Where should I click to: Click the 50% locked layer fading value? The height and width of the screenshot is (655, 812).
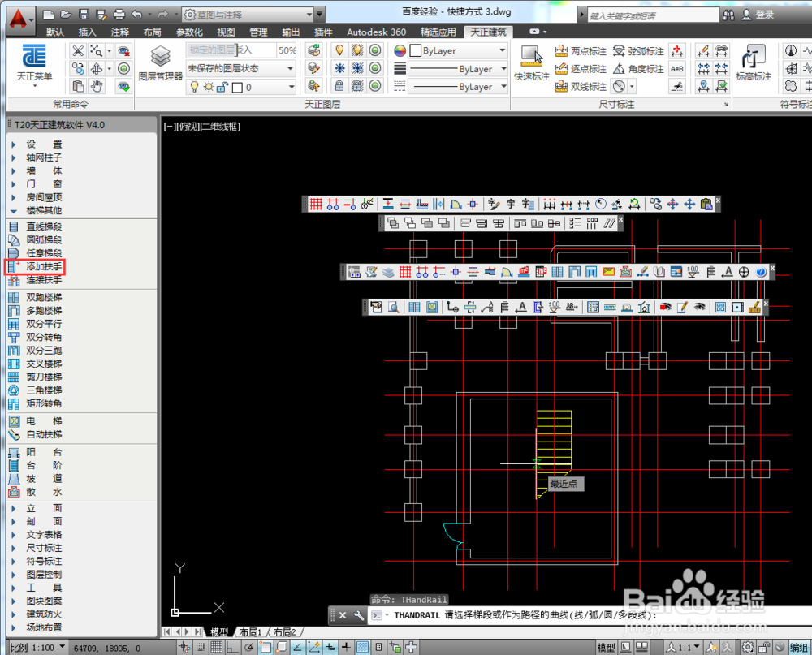click(287, 50)
